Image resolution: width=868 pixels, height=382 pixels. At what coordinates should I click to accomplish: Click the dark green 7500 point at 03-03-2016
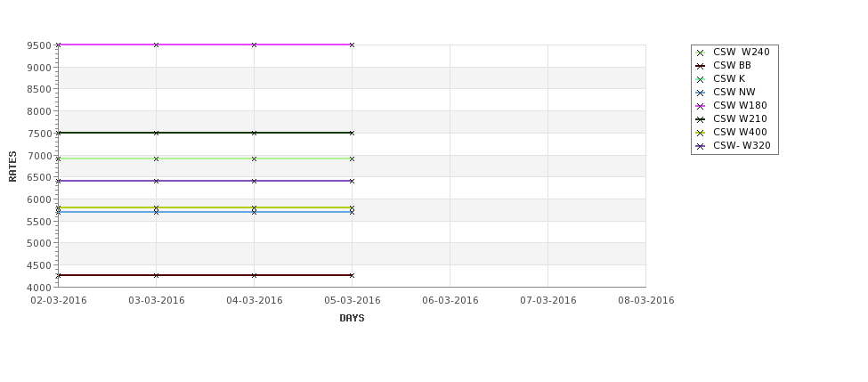(x=156, y=133)
